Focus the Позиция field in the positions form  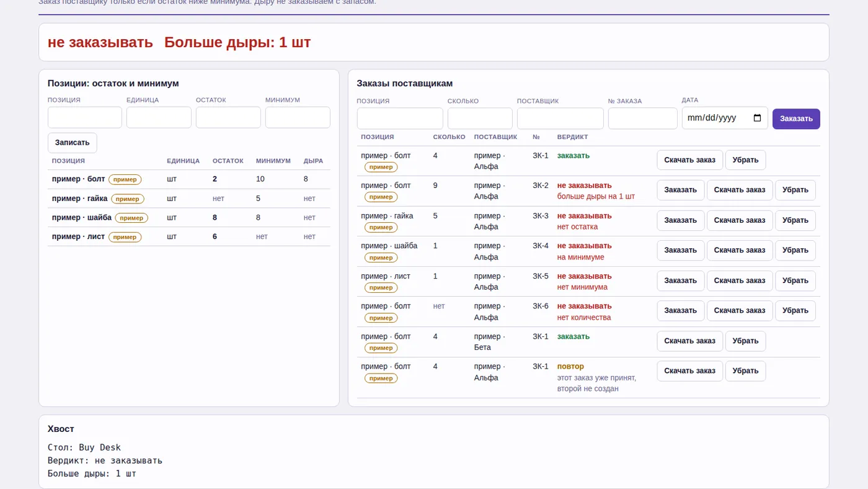click(x=85, y=117)
